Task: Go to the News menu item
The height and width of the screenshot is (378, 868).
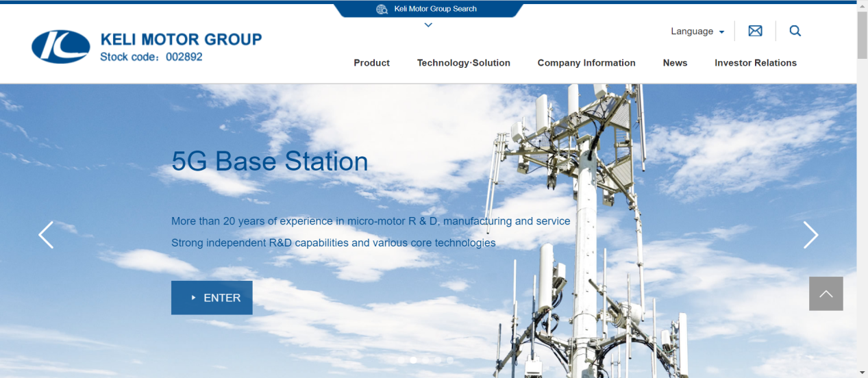Action: (x=675, y=63)
